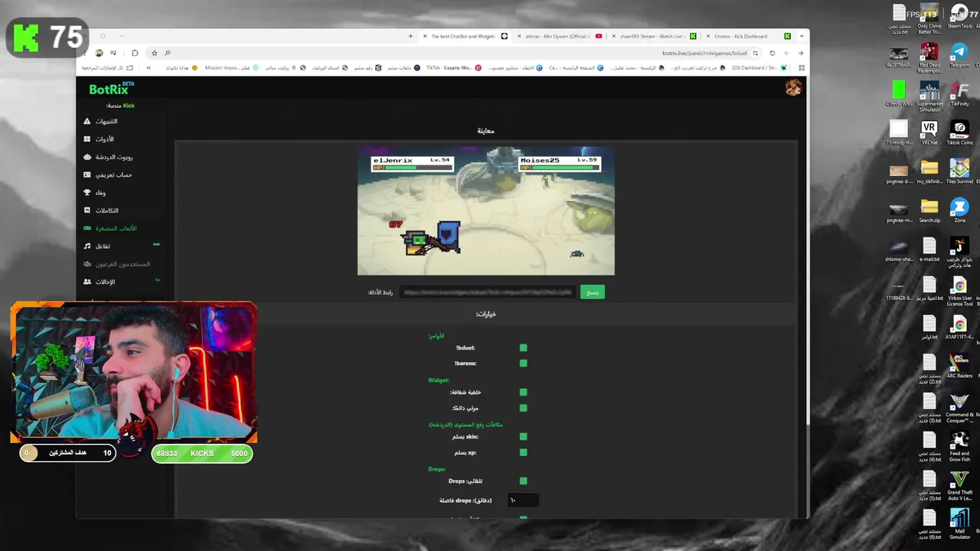
Task: Click the BotRix BETA logo
Action: (112, 89)
